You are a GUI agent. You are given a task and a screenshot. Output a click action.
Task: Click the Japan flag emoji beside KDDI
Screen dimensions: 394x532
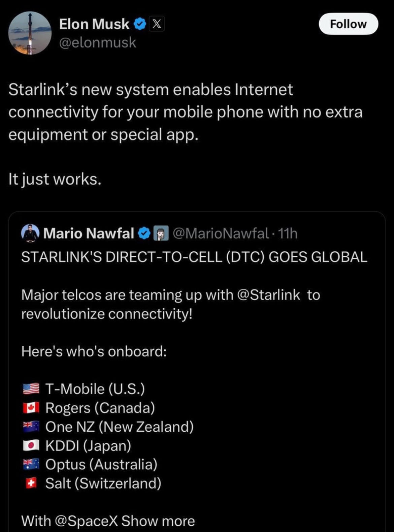tap(31, 445)
